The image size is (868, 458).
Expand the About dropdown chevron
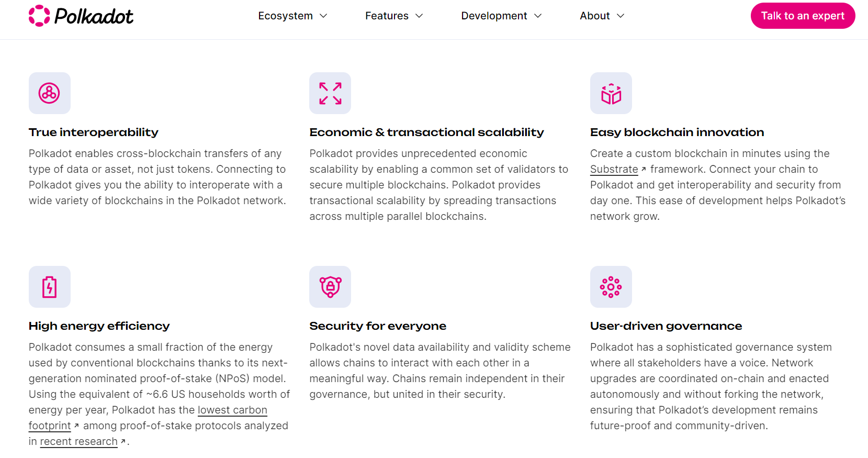click(x=621, y=16)
